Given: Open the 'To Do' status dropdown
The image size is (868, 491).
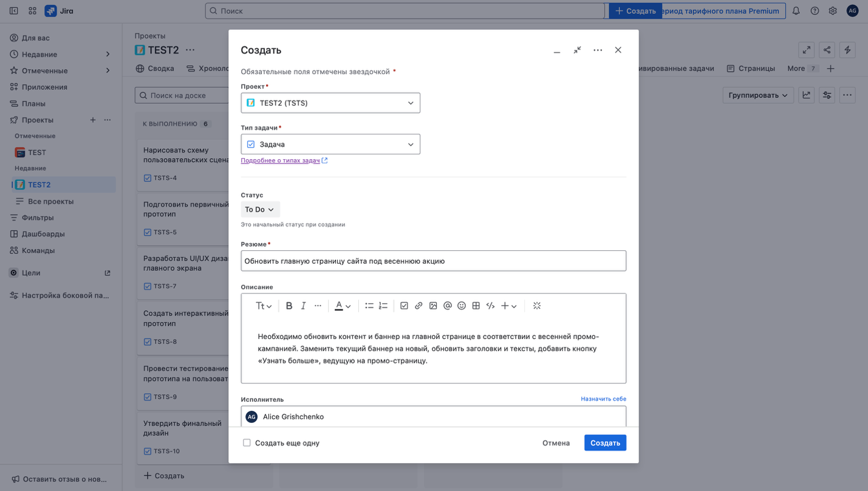Looking at the screenshot, I should (260, 210).
